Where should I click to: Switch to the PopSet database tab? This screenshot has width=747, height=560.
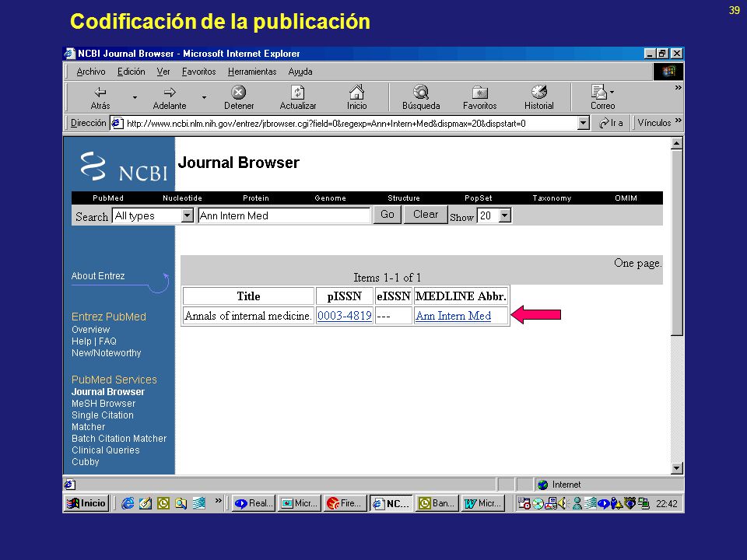pos(479,198)
